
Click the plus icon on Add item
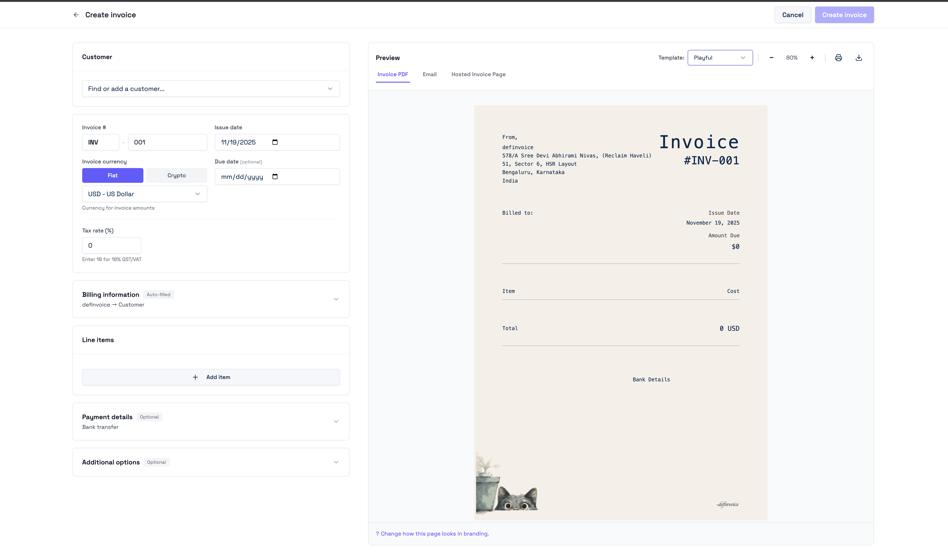196,377
